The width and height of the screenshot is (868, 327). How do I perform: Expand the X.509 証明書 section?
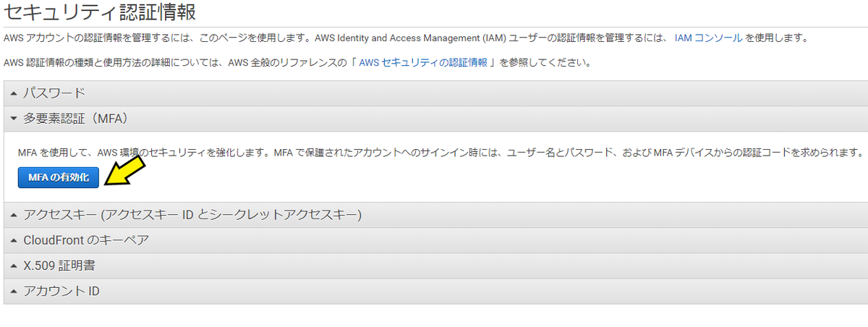coord(435,266)
